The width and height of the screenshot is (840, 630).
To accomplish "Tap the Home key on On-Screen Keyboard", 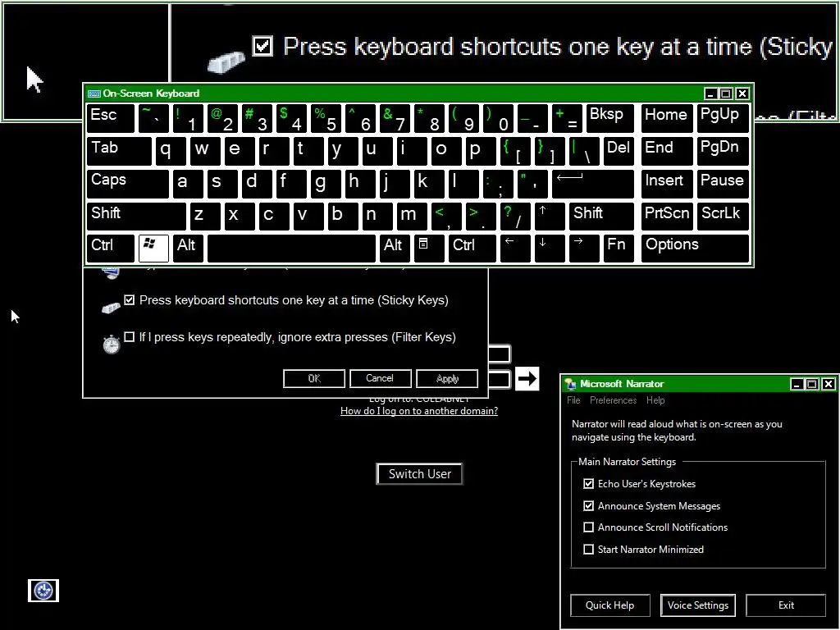I will click(667, 118).
